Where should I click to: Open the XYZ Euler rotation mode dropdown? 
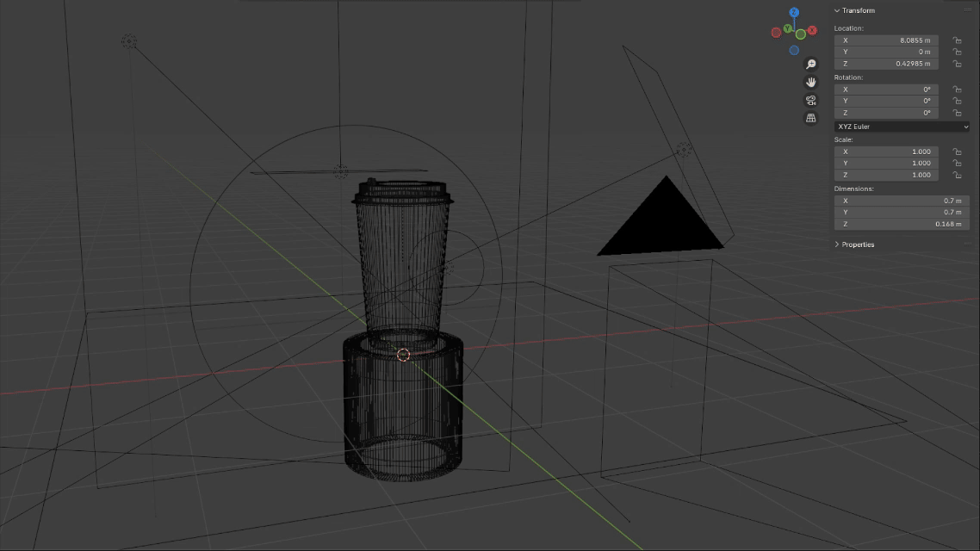(902, 127)
